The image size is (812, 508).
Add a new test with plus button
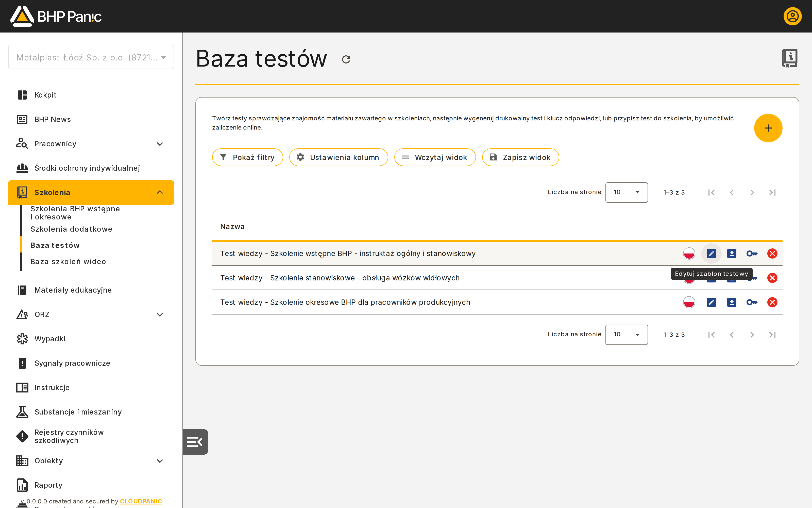point(768,128)
